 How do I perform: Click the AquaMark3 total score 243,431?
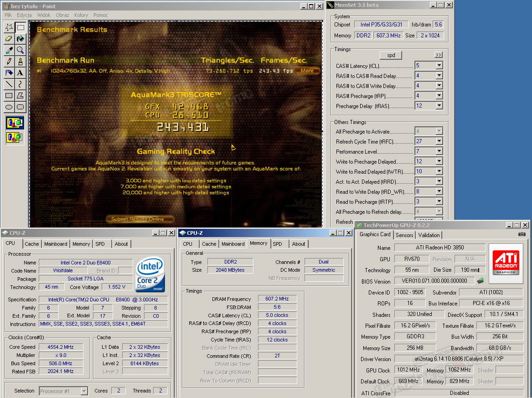pos(183,127)
